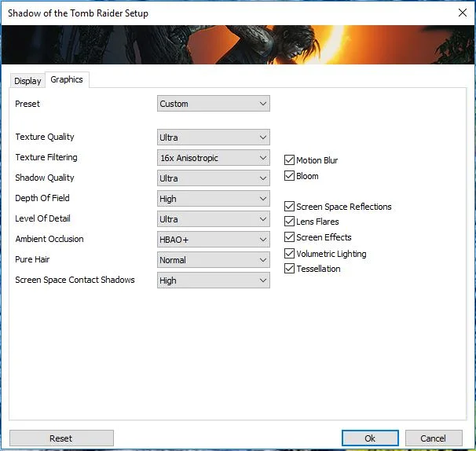Disable the Motion Blur checkbox

(x=289, y=159)
